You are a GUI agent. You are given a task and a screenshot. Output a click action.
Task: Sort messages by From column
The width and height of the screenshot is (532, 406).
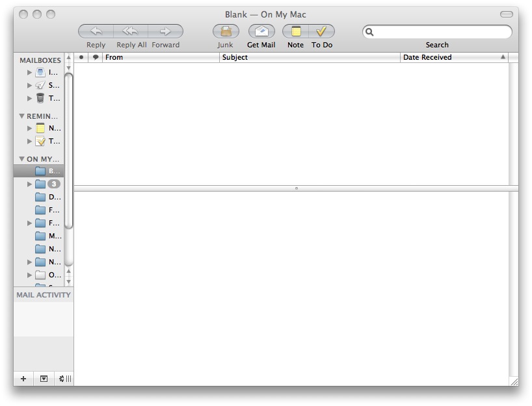point(161,57)
